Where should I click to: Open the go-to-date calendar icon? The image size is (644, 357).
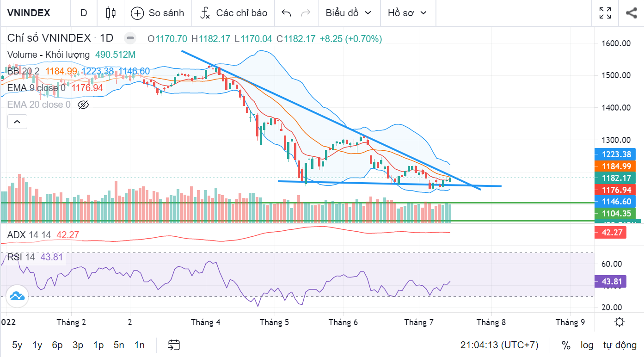pos(174,345)
